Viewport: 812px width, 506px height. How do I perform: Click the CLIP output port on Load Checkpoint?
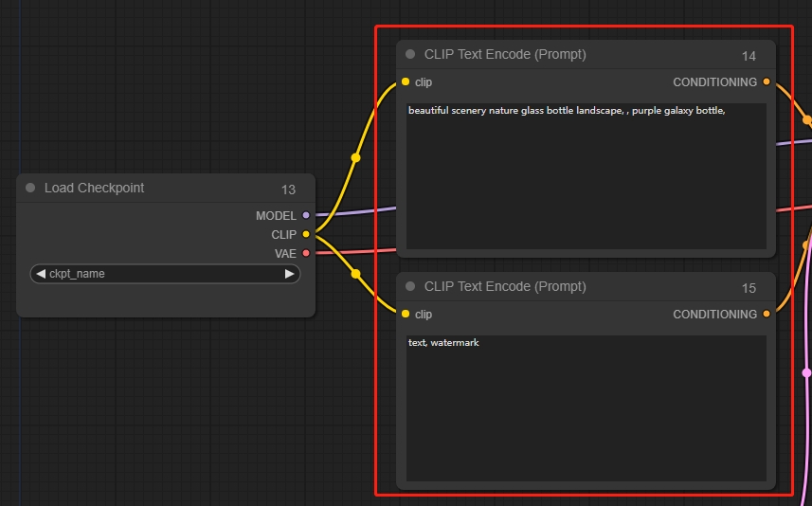pyautogui.click(x=305, y=234)
